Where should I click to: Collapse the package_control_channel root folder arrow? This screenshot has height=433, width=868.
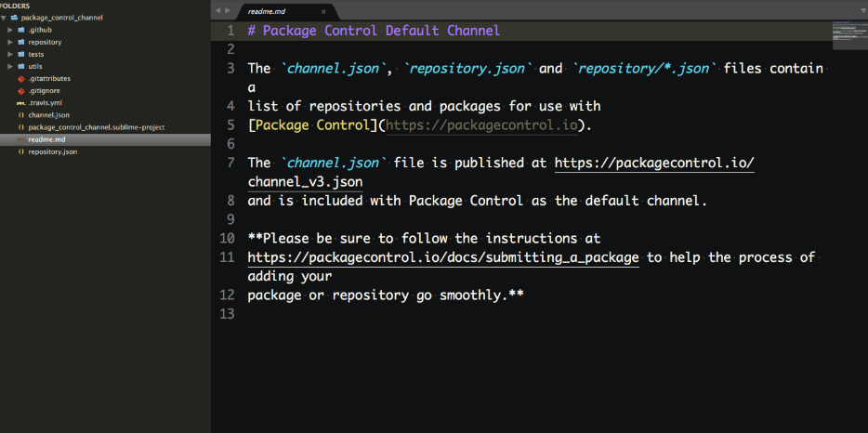coord(4,18)
